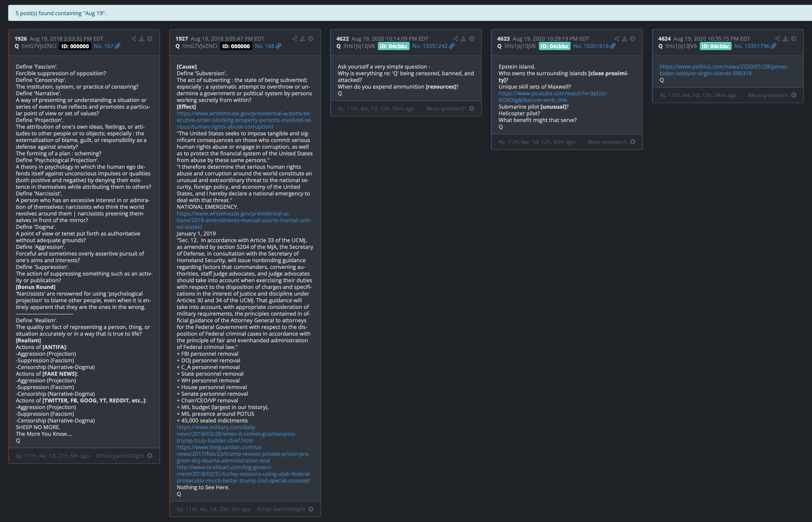Image resolution: width=812 pixels, height=522 pixels.
Task: Download post 4624
Action: (x=785, y=39)
